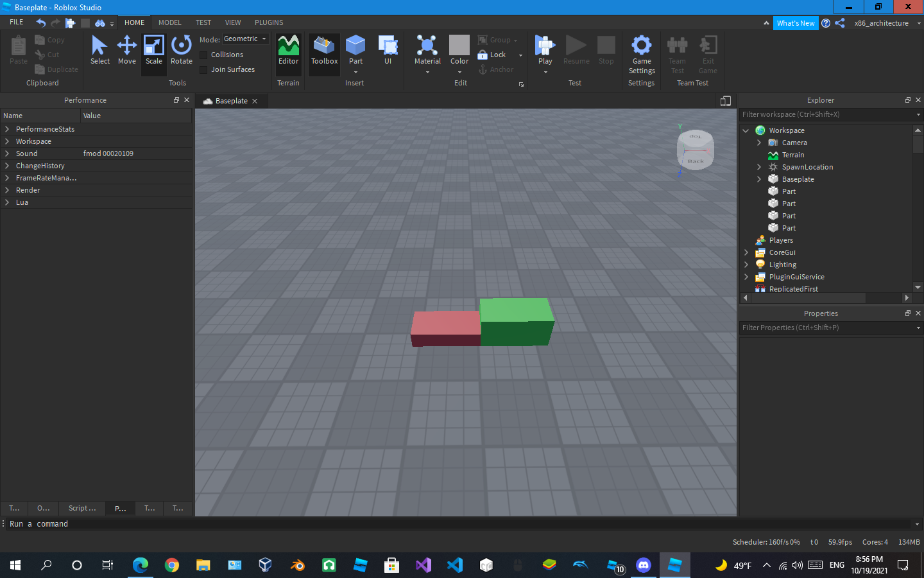Image resolution: width=924 pixels, height=578 pixels.
Task: Click the Lock tool icon
Action: coord(483,55)
